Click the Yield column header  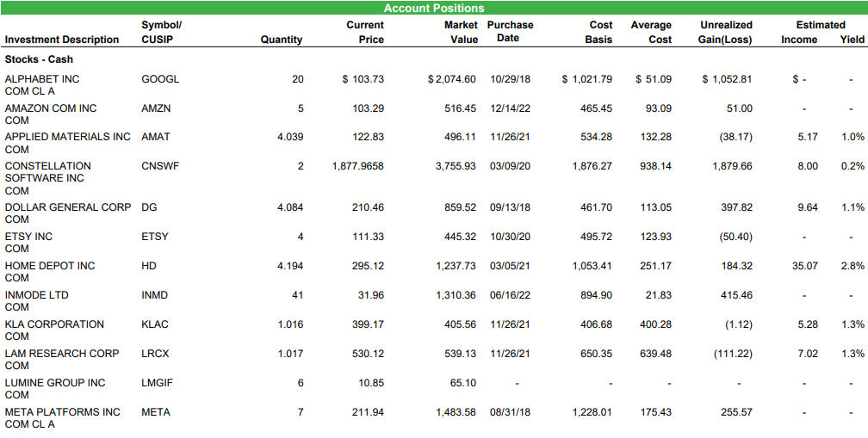(852, 40)
